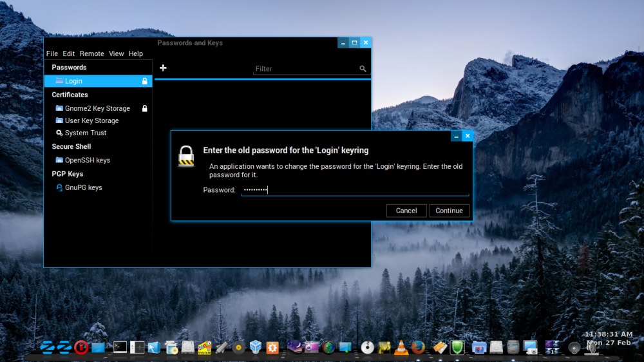Launch VirtualBox from the dock
This screenshot has width=644, height=362.
point(256,347)
